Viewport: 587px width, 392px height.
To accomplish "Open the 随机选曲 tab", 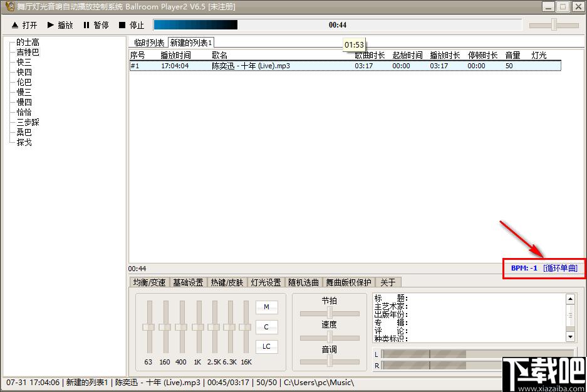I will pos(303,282).
